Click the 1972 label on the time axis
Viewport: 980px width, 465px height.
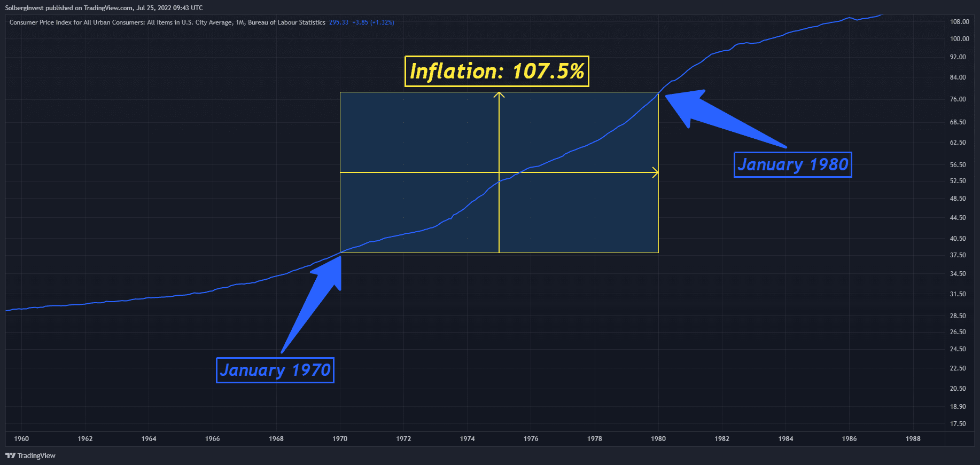pyautogui.click(x=403, y=439)
